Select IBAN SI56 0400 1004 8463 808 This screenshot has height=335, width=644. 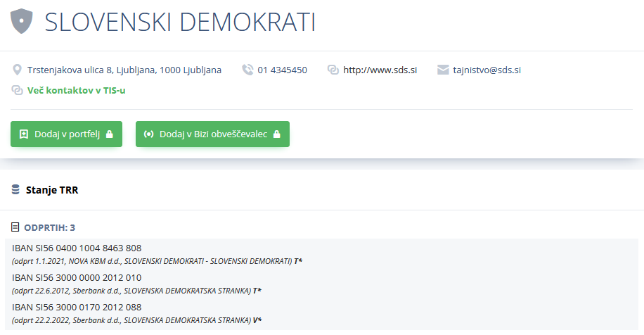(x=77, y=248)
